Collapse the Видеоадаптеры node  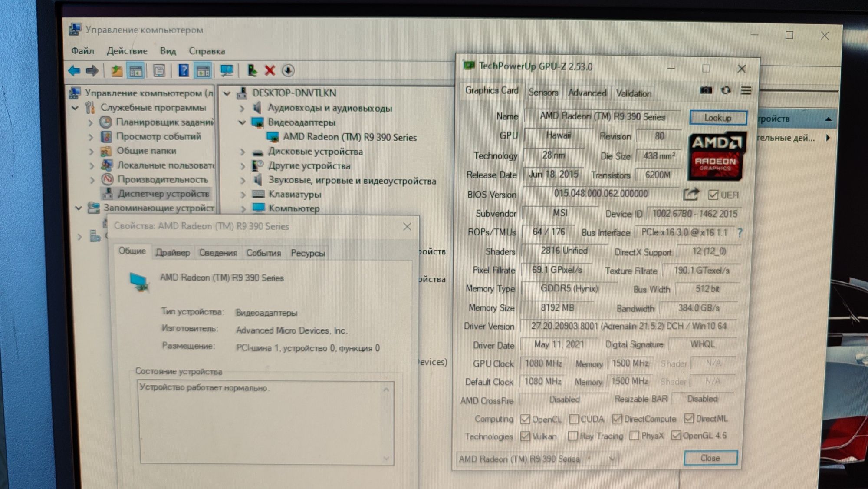[x=242, y=122]
